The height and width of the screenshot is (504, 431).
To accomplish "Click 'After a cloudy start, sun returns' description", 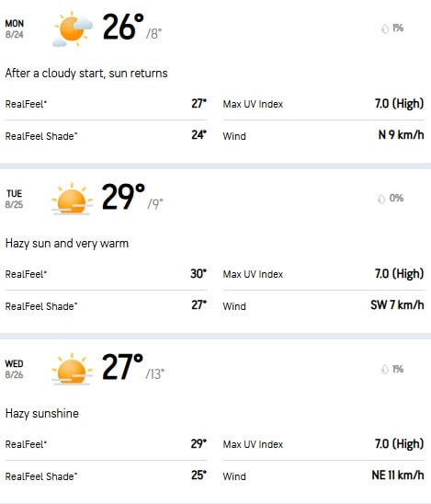I will 86,74.
